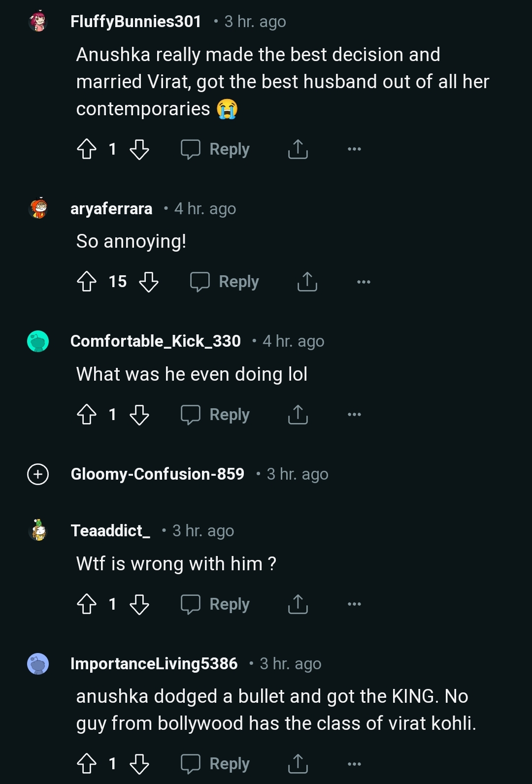Image resolution: width=532 pixels, height=784 pixels.
Task: Upvote ImportanceLiving5386's comment
Action: click(x=87, y=764)
